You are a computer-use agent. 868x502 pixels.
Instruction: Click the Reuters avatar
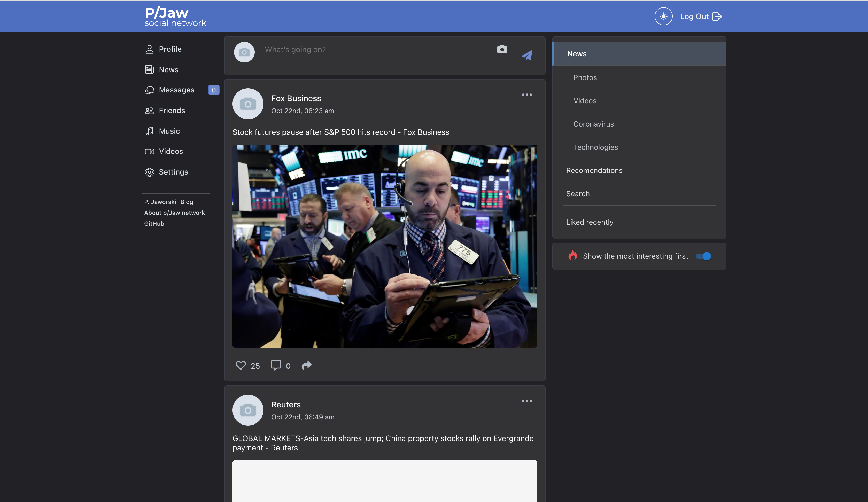(x=248, y=410)
